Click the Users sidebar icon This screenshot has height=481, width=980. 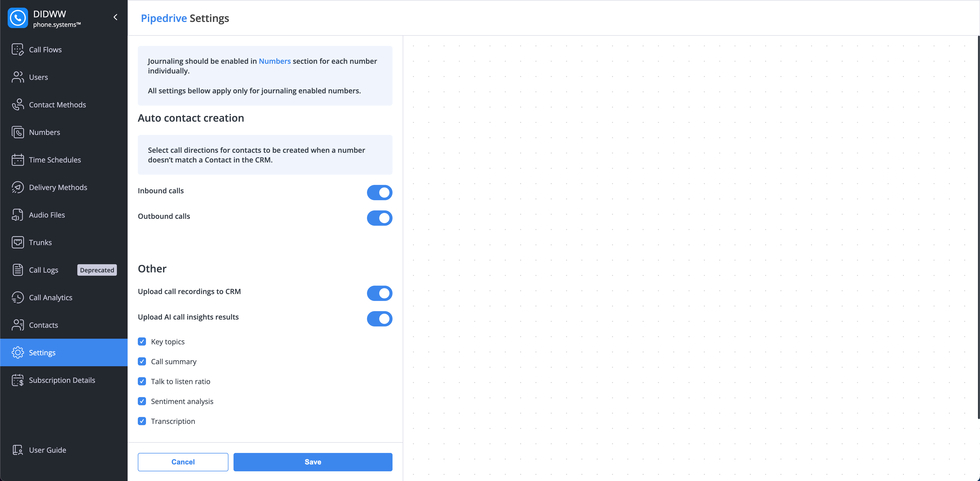(18, 77)
